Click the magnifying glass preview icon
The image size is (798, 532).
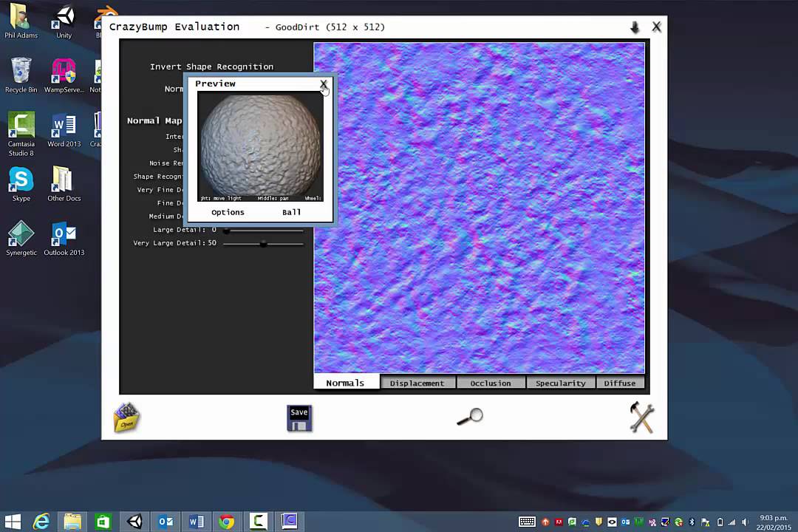pos(470,417)
